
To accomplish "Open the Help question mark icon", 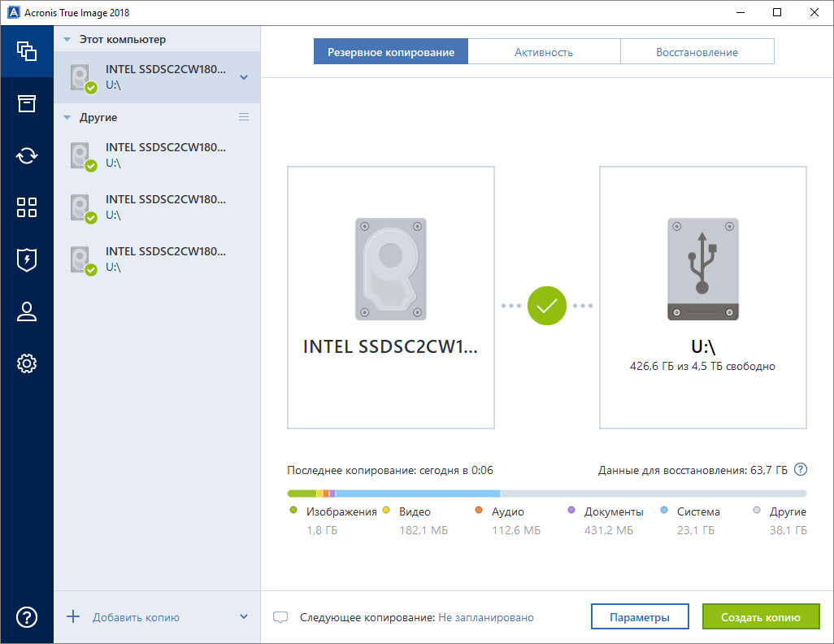I will click(x=27, y=616).
